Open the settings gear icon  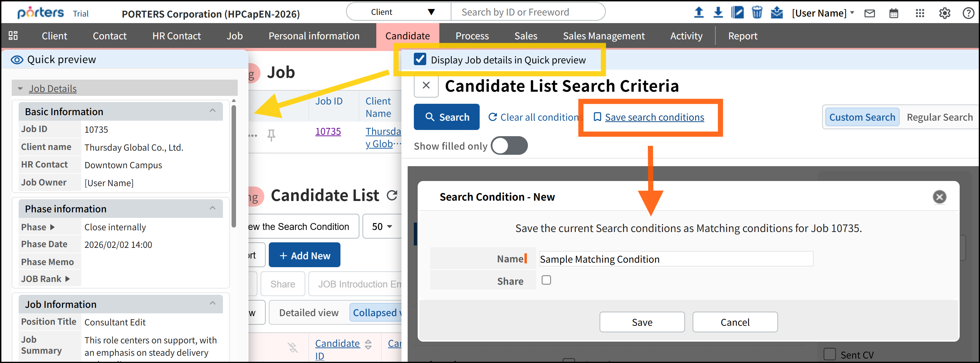point(944,14)
